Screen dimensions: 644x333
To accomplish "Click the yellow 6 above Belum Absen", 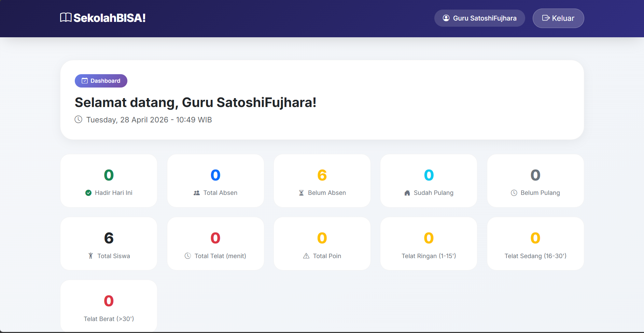I will [x=322, y=175].
